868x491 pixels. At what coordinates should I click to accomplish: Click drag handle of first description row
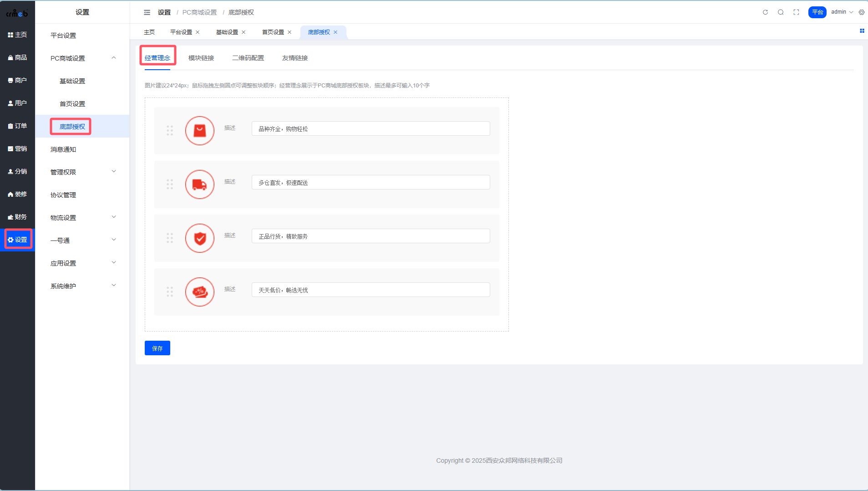(x=170, y=131)
